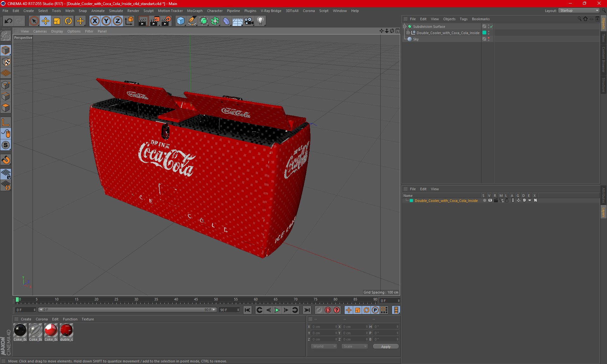Toggle Z axis lock
607x364 pixels.
[x=118, y=21]
